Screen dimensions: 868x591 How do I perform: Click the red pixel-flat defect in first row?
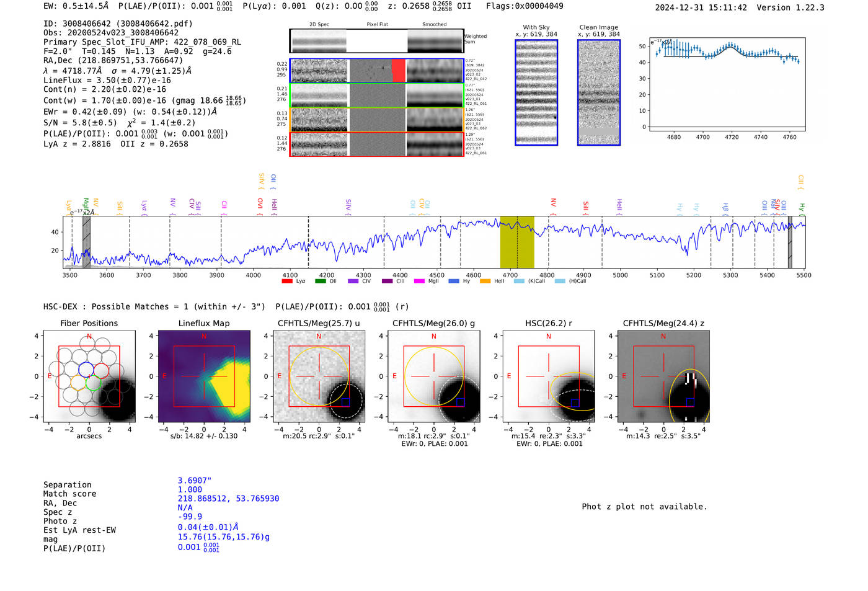tap(398, 70)
